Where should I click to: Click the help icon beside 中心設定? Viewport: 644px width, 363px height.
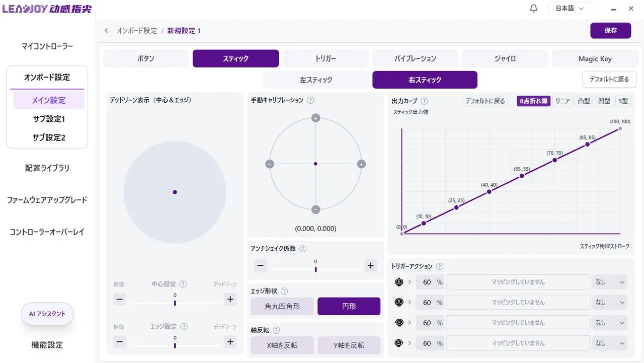pyautogui.click(x=183, y=284)
